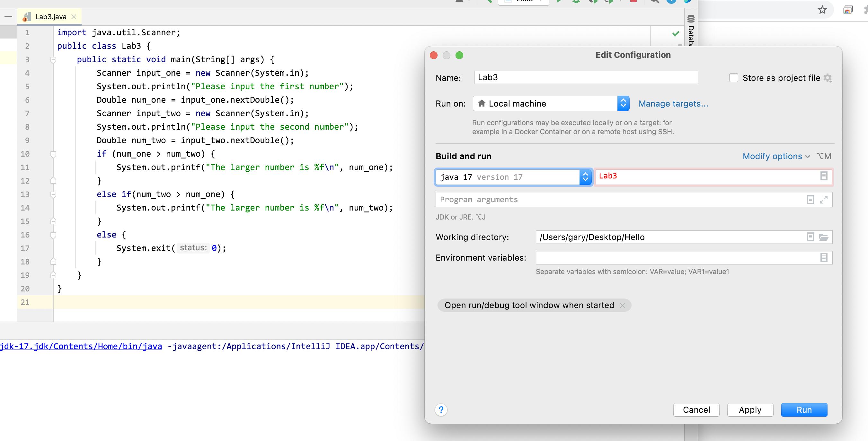Click the expand icon next to environment variables
Screen dimensions: 868x441
coord(824,258)
